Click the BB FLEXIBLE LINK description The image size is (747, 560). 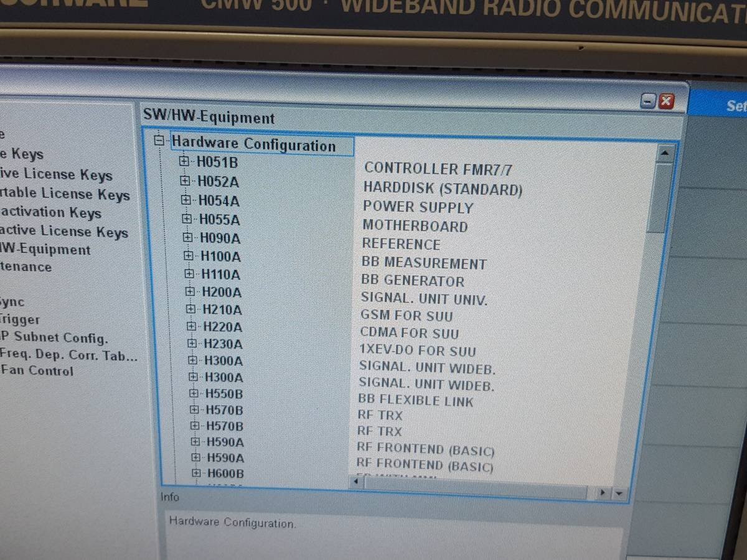[x=416, y=401]
